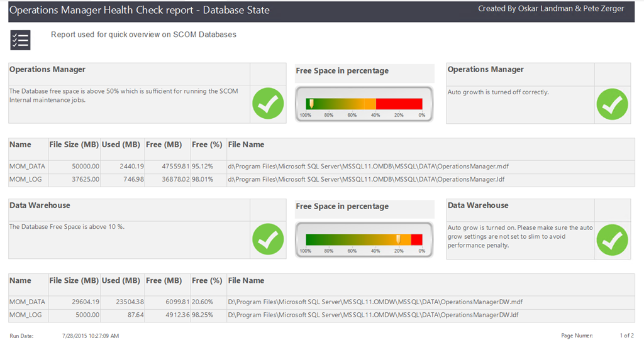
Task: Click 'Created By Oskar Landman & Pete Zerger' text
Action: 551,9
